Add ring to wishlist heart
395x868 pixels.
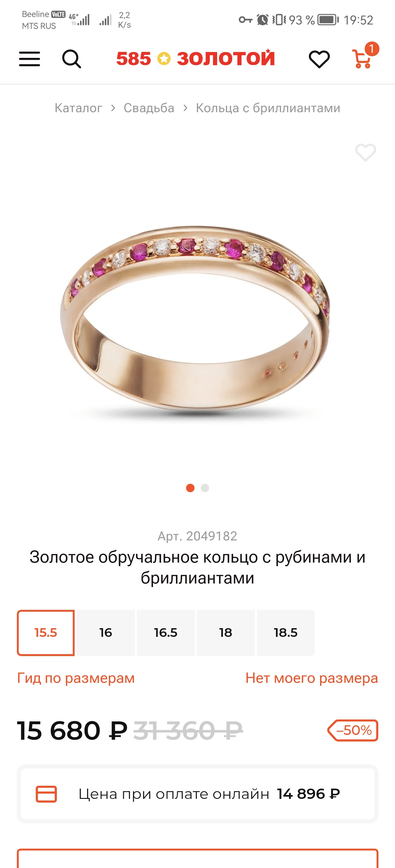tap(365, 152)
